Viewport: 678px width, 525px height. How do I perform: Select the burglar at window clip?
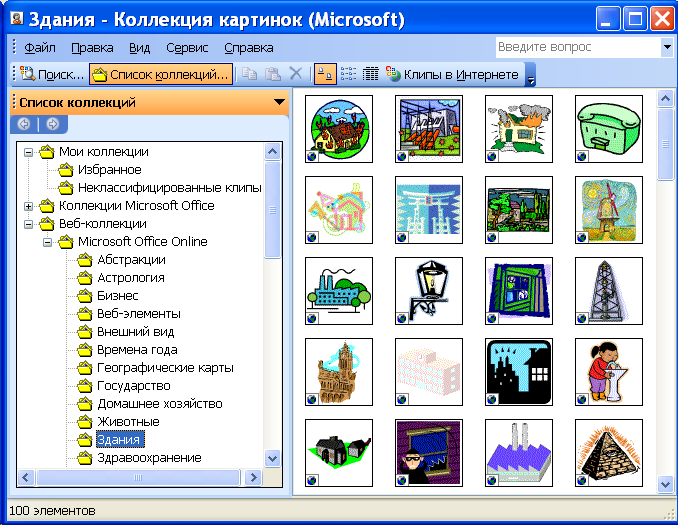pos(429,453)
